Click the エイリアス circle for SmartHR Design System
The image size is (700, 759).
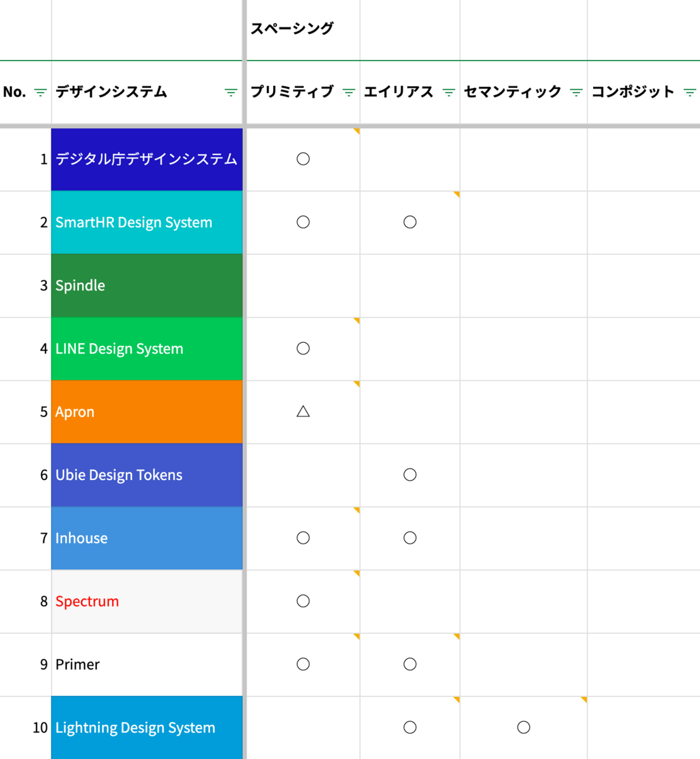coord(410,222)
